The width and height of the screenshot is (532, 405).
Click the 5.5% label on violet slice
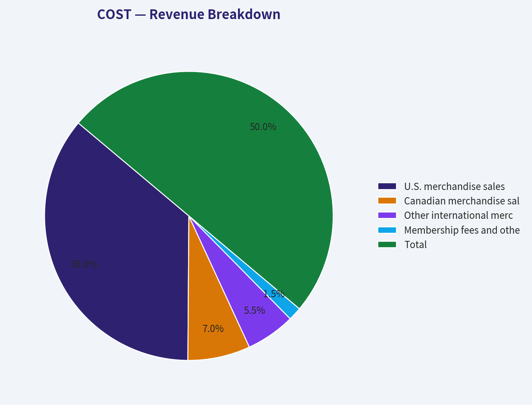255,310
